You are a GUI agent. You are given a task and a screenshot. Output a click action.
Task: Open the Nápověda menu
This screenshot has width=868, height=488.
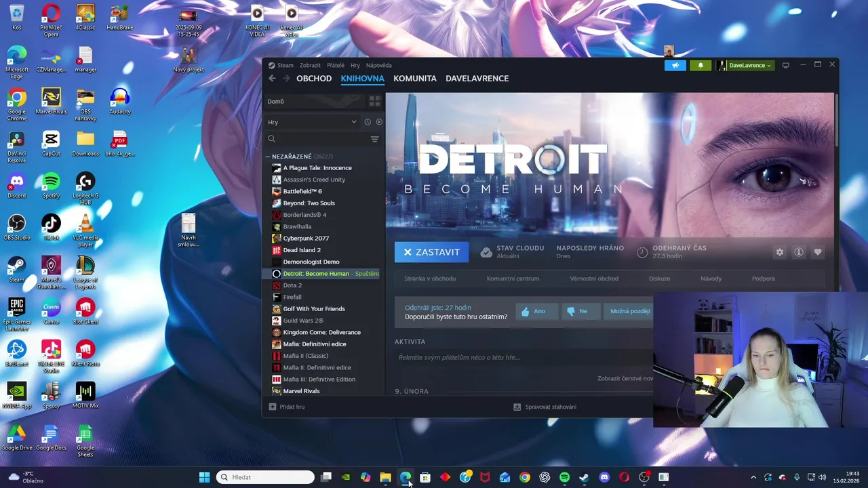pyautogui.click(x=379, y=66)
